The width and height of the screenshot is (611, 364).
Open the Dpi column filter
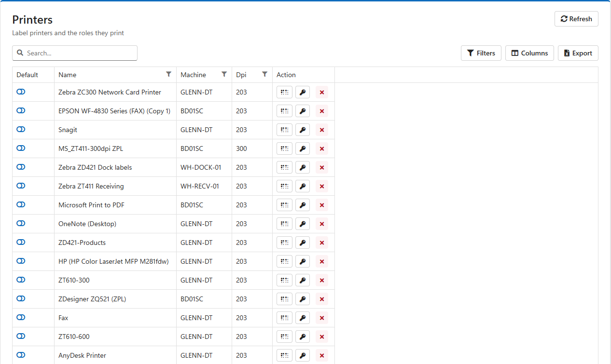264,74
